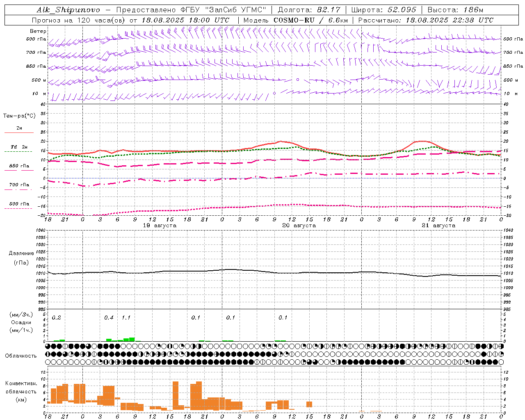Click the model label "COSMO-RU / 6.6км"
The width and height of the screenshot is (525, 420).
coord(311,20)
